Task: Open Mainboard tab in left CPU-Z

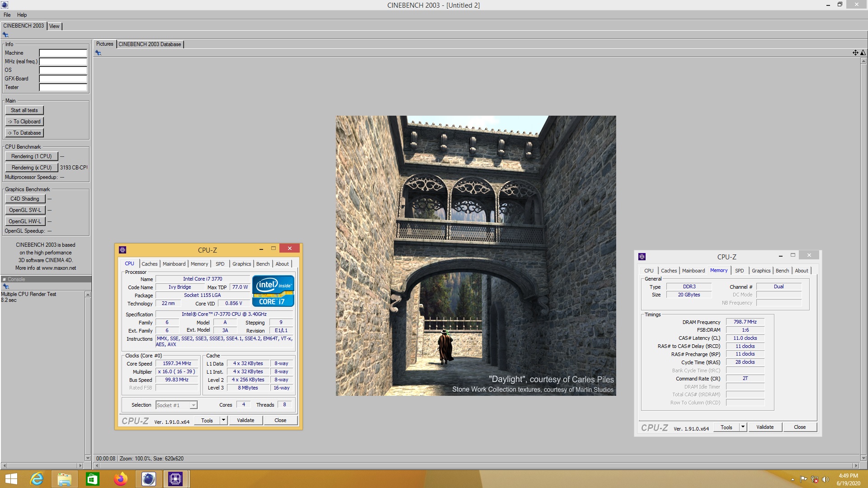Action: point(174,264)
